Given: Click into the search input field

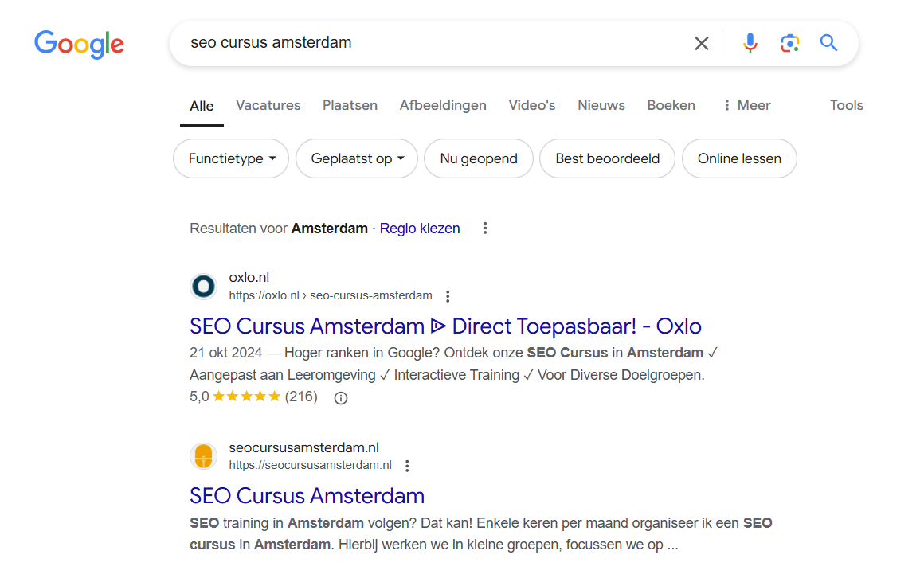Looking at the screenshot, I should pyautogui.click(x=430, y=43).
